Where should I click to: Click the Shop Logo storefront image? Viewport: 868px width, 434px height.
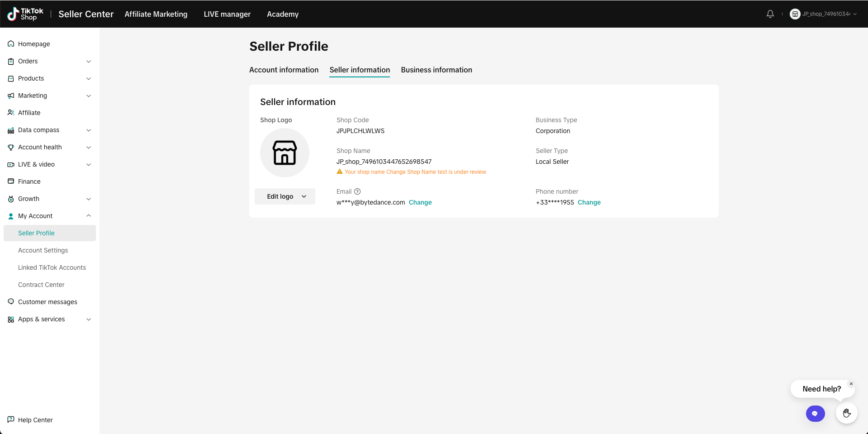[285, 153]
